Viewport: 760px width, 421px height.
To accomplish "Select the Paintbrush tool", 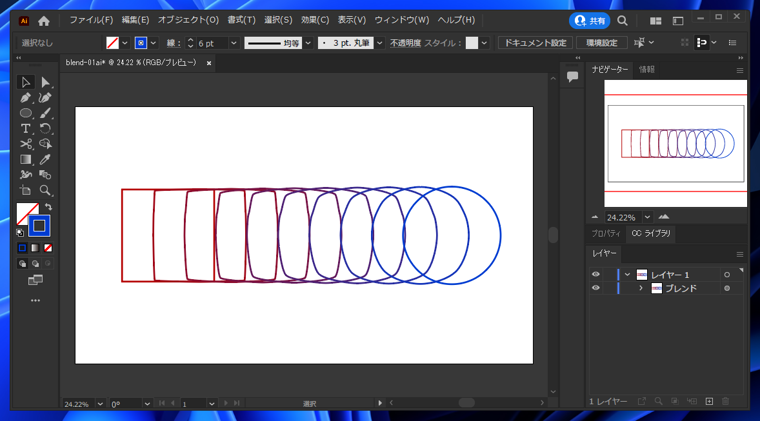I will (x=45, y=113).
